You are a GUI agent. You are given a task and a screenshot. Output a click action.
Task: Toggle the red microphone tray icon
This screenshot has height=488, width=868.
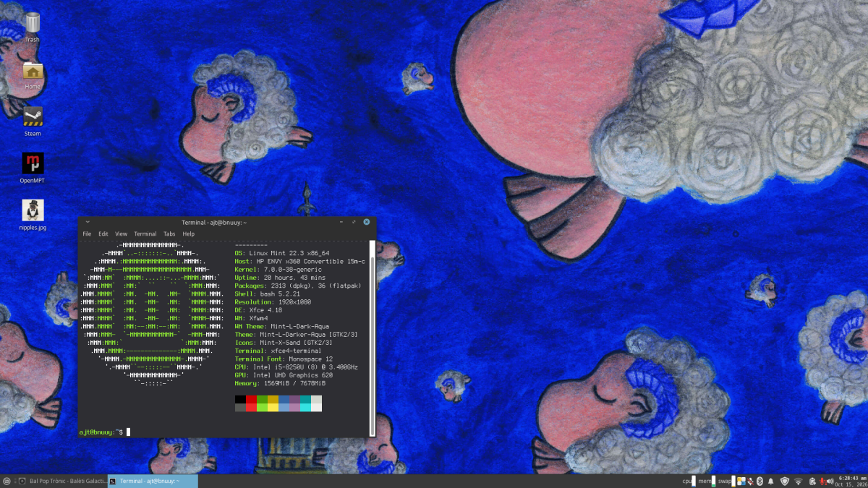[x=822, y=481]
